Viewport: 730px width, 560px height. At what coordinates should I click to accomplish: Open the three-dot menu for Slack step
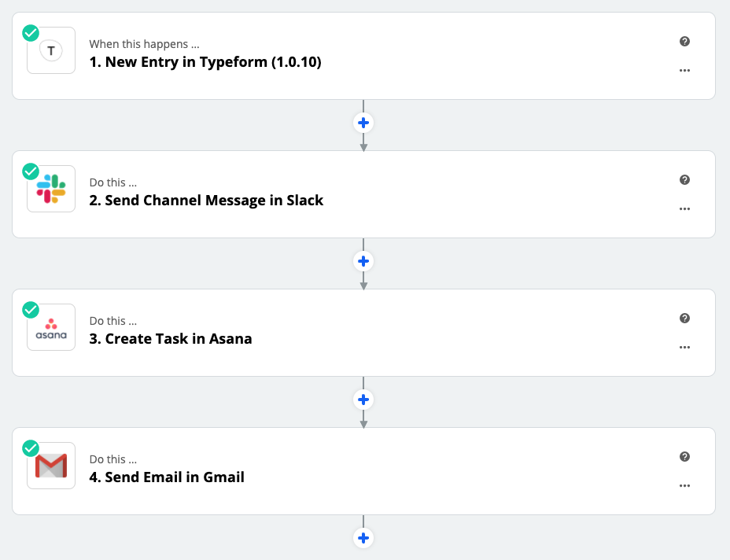click(x=684, y=208)
